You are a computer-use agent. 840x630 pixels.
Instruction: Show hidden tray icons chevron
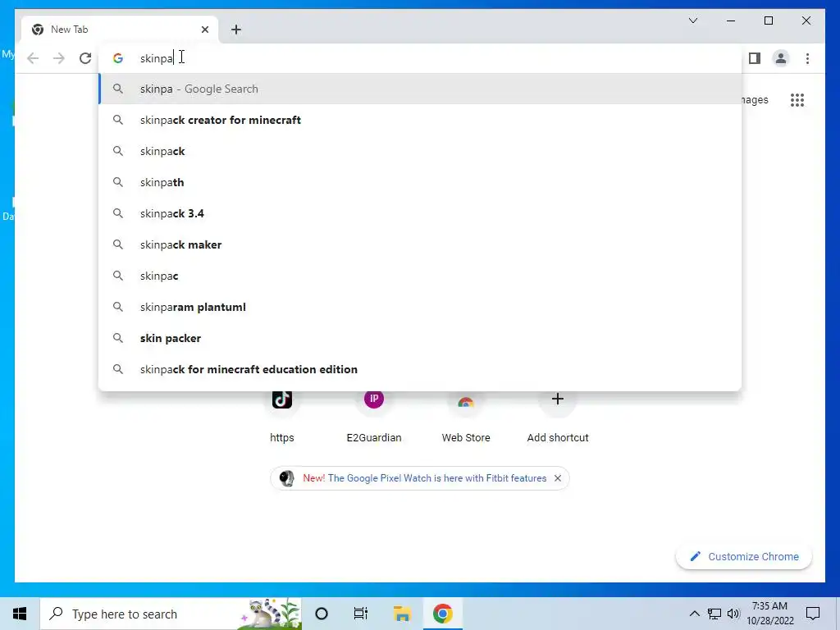click(694, 614)
